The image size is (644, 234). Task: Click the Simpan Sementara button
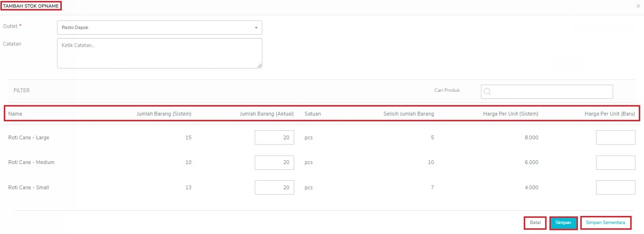605,223
